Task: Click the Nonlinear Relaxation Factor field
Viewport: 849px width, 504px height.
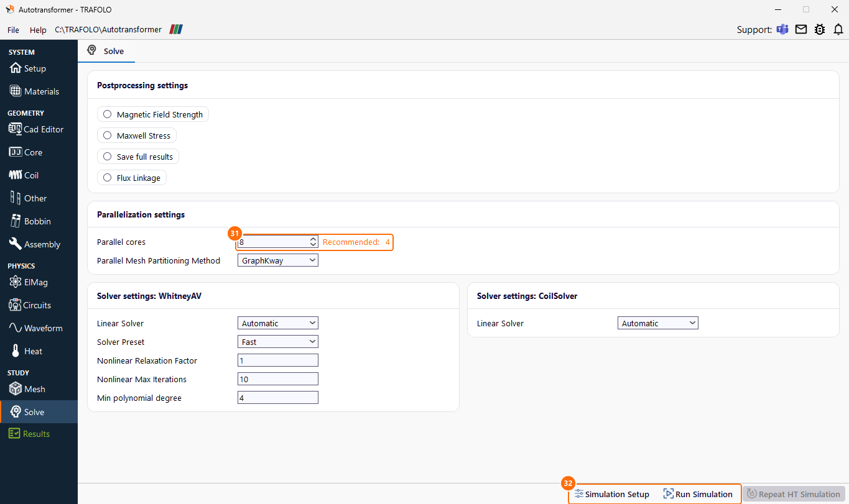Action: coord(278,360)
